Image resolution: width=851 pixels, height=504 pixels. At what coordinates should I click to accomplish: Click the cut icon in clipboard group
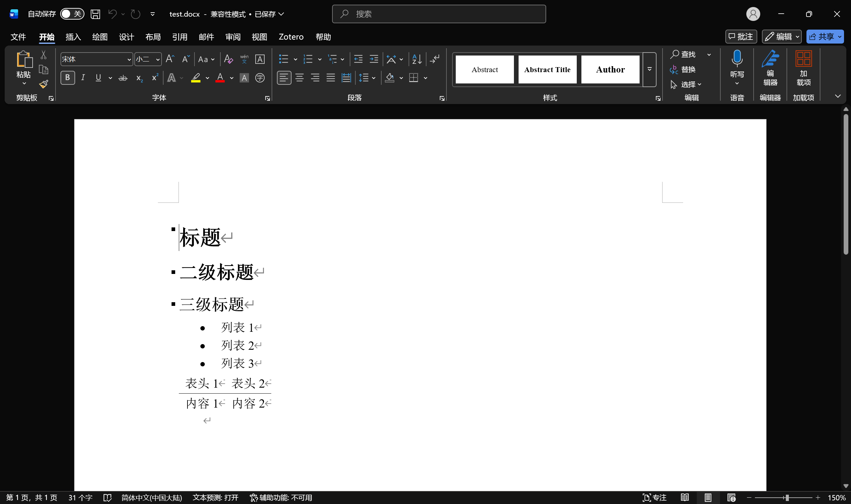(x=43, y=54)
